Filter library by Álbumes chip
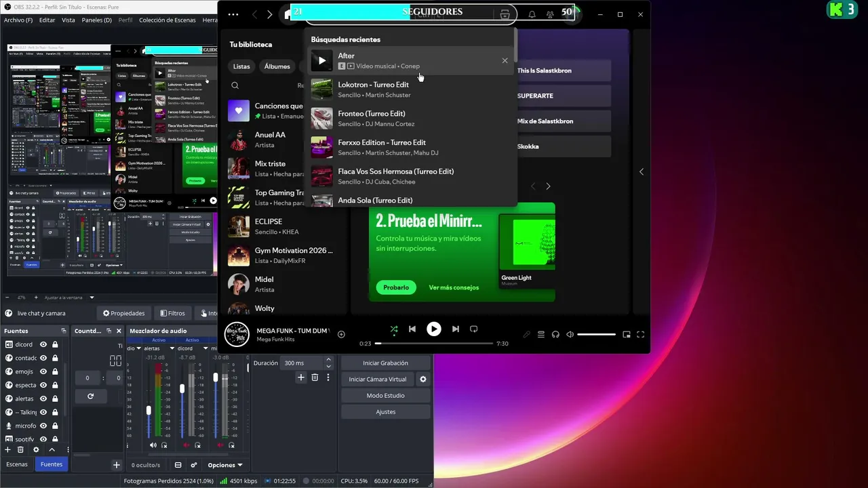 (x=277, y=66)
